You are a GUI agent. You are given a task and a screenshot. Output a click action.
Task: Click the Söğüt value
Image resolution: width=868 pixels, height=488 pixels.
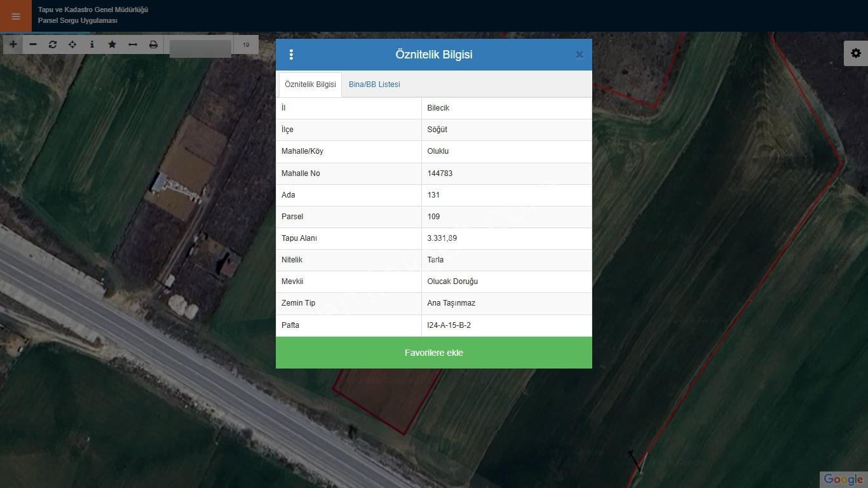click(437, 130)
